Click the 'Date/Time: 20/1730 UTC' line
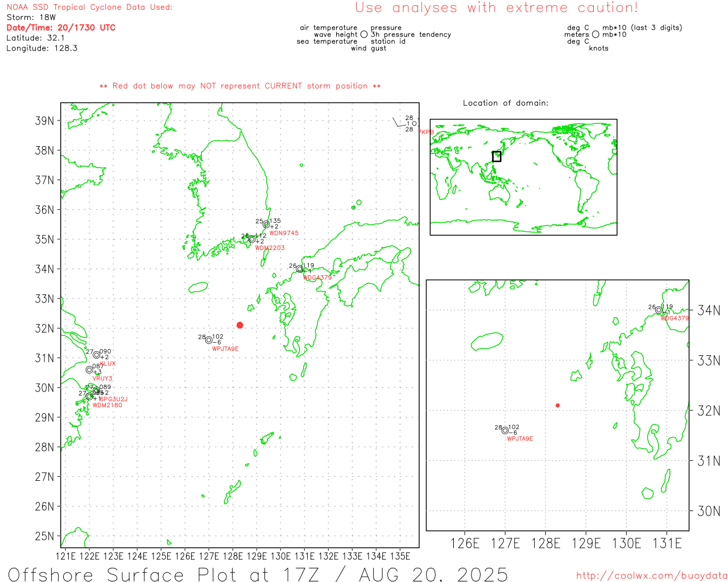 [x=61, y=28]
